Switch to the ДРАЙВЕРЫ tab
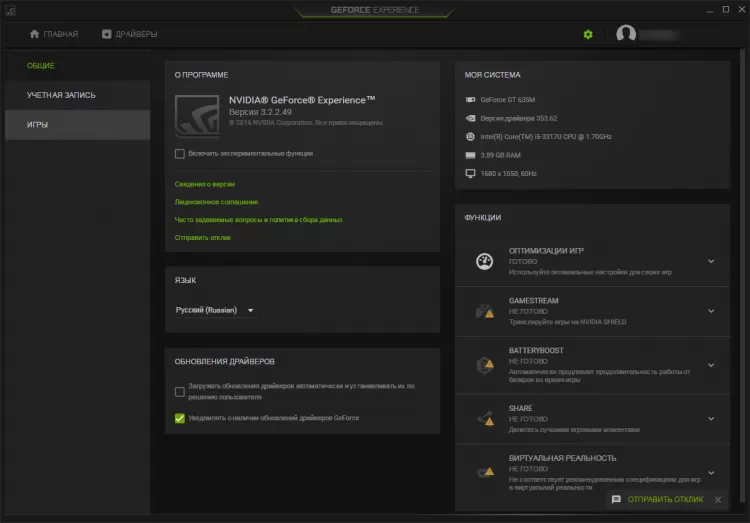Image resolution: width=750 pixels, height=523 pixels. [129, 34]
